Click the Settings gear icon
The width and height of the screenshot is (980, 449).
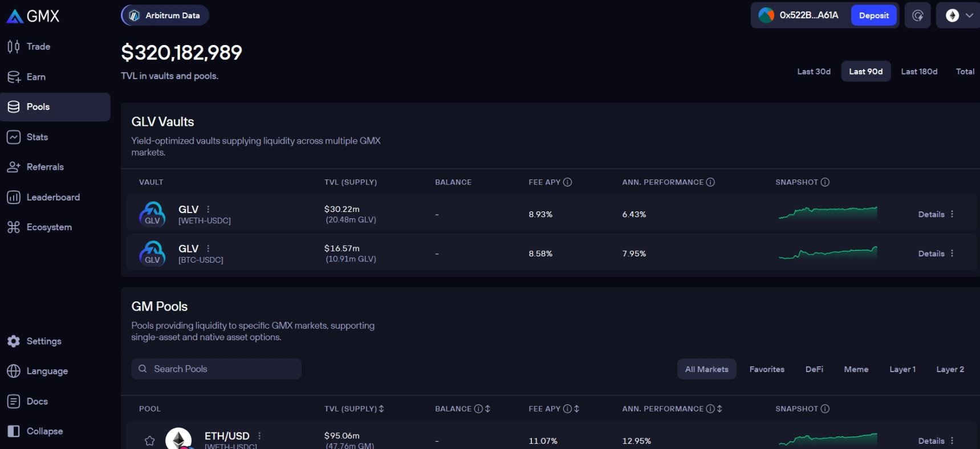pyautogui.click(x=14, y=341)
